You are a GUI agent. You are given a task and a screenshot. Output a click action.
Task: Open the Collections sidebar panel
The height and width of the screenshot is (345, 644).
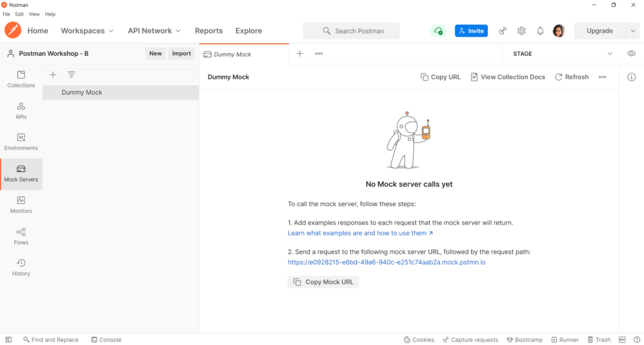click(21, 79)
